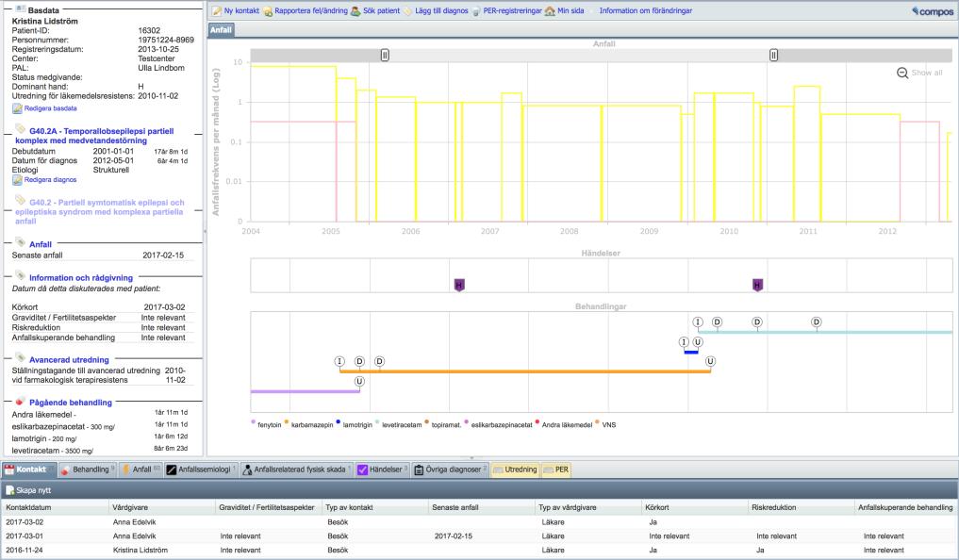The height and width of the screenshot is (560, 959).
Task: Click the G40.2 Partiell symtomatisk epilepsi heading
Action: 100,211
